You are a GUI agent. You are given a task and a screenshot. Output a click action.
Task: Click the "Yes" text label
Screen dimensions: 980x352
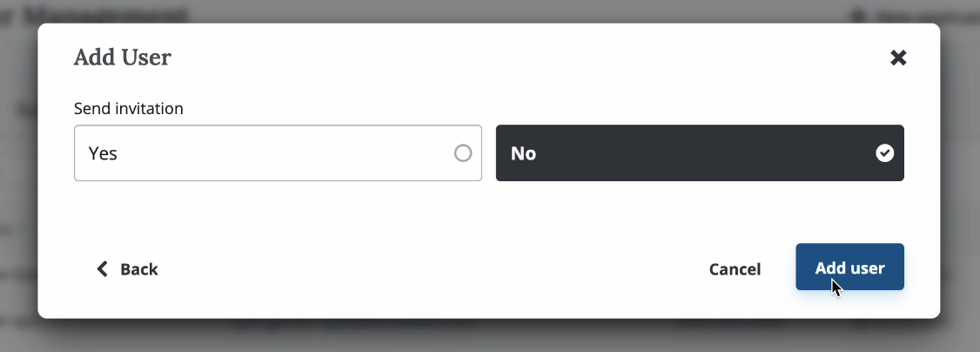[x=103, y=153]
